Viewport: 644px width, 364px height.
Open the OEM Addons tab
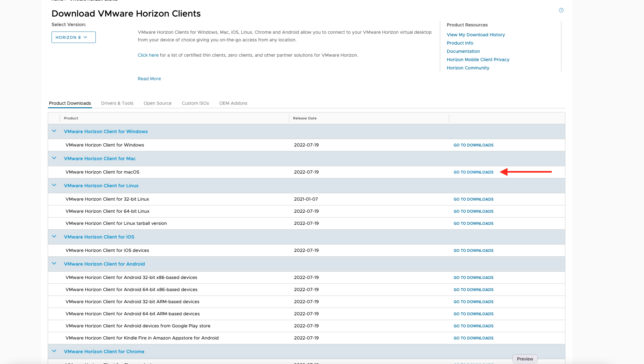tap(233, 103)
